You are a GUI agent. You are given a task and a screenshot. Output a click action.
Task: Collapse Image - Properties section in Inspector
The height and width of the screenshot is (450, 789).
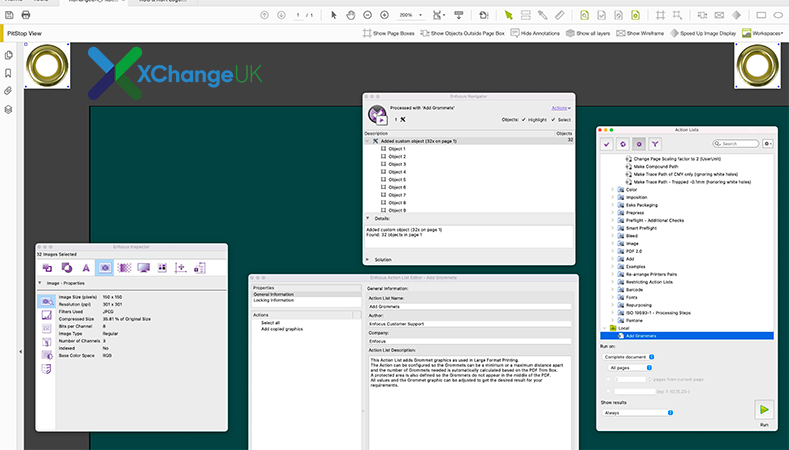pyautogui.click(x=40, y=283)
